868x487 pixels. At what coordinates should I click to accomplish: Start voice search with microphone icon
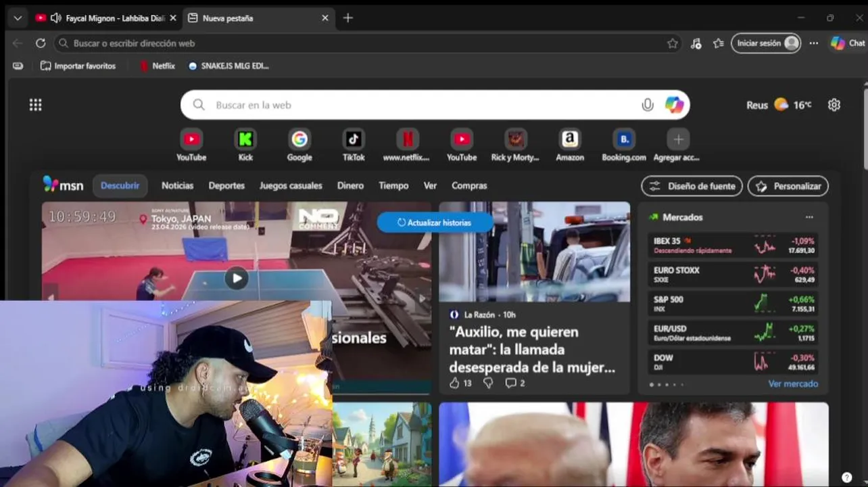[x=648, y=105]
